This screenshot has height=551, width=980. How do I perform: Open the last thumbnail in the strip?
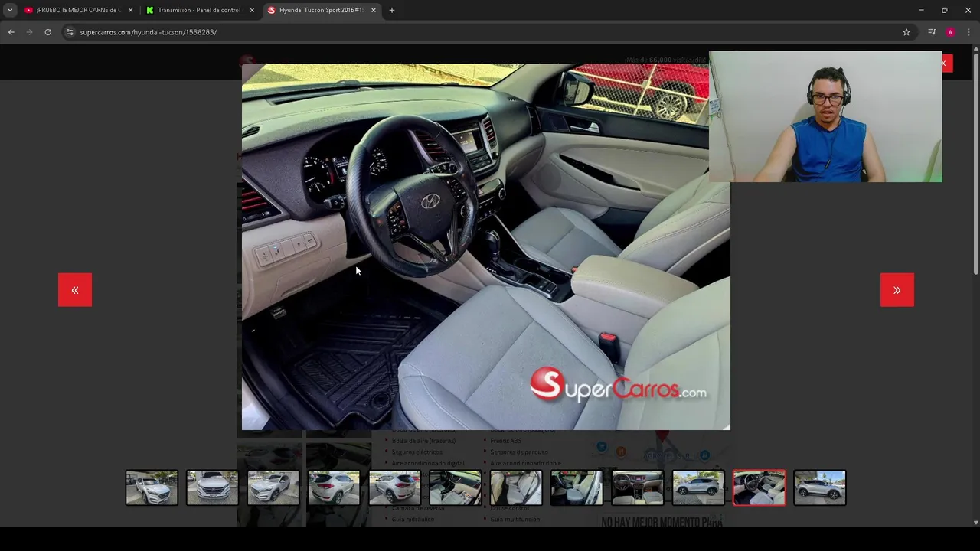[820, 487]
